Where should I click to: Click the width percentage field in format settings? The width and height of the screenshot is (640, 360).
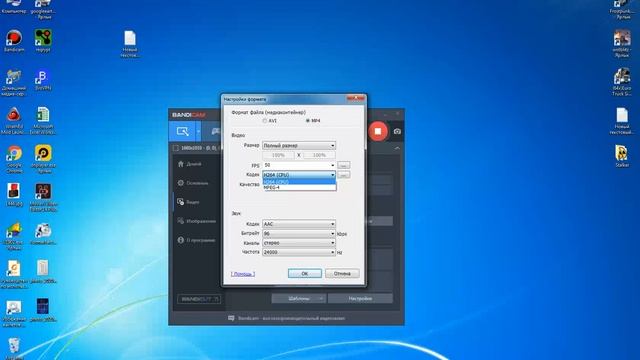pos(278,155)
